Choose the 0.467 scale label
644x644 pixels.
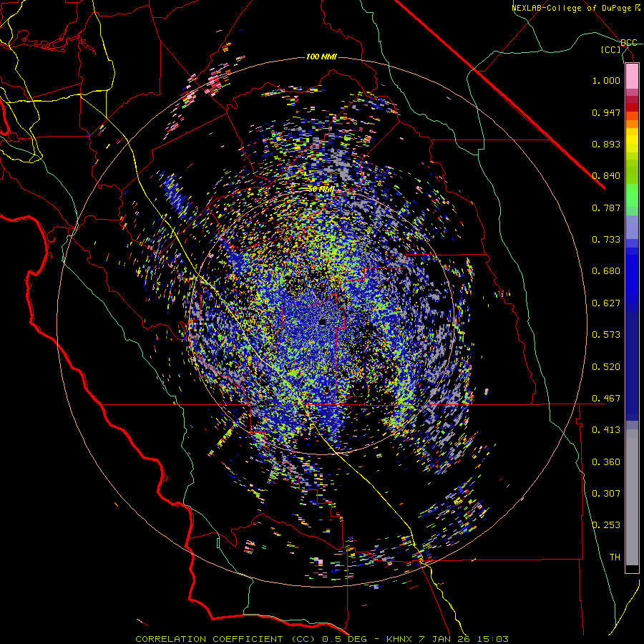coord(606,399)
